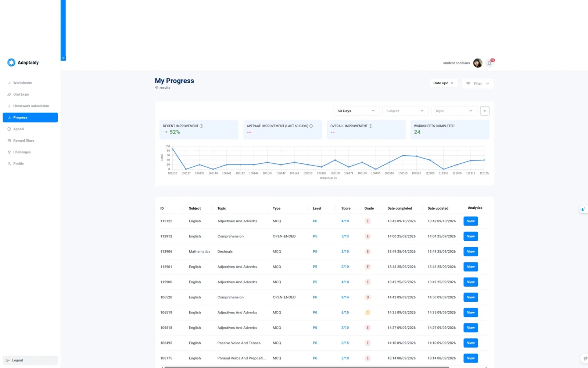This screenshot has width=588, height=368.
Task: Click the student profile avatar
Action: click(x=478, y=63)
